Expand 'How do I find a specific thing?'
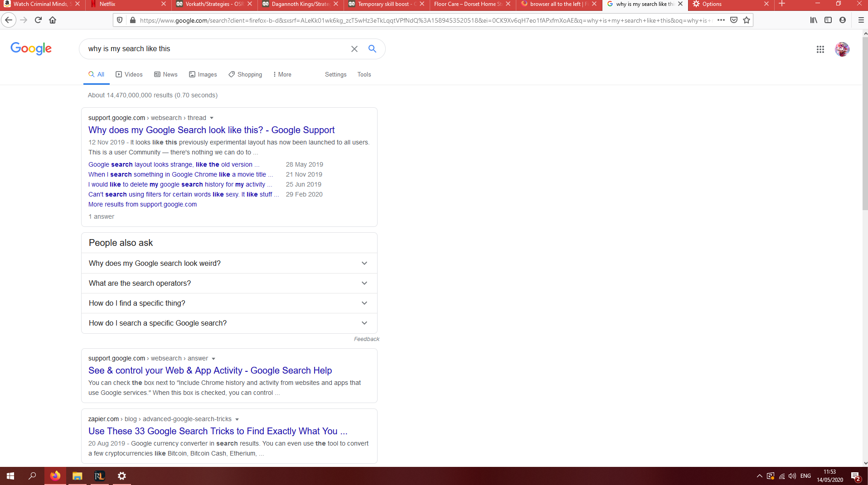The width and height of the screenshot is (868, 485). (229, 303)
